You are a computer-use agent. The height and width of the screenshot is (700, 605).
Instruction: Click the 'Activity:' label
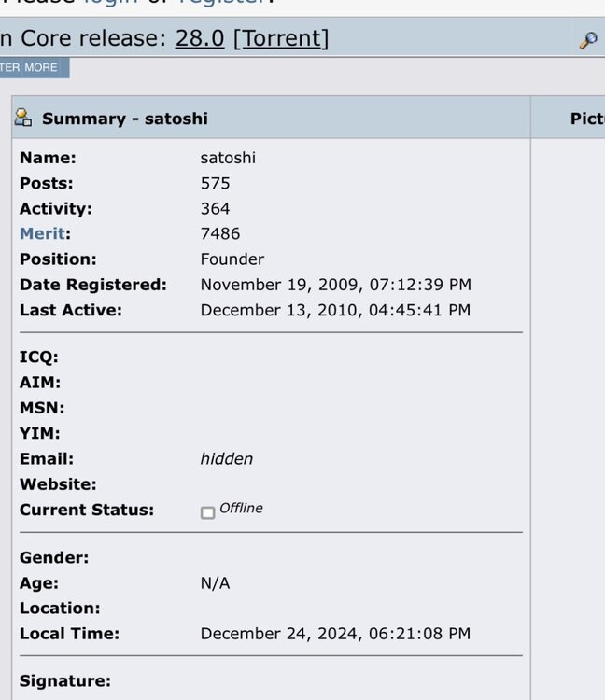[x=56, y=208]
